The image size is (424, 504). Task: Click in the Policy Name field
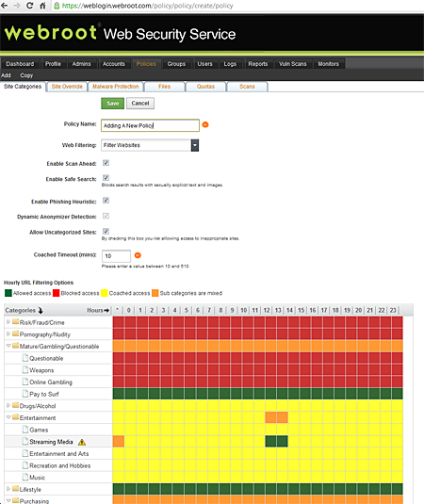(150, 125)
